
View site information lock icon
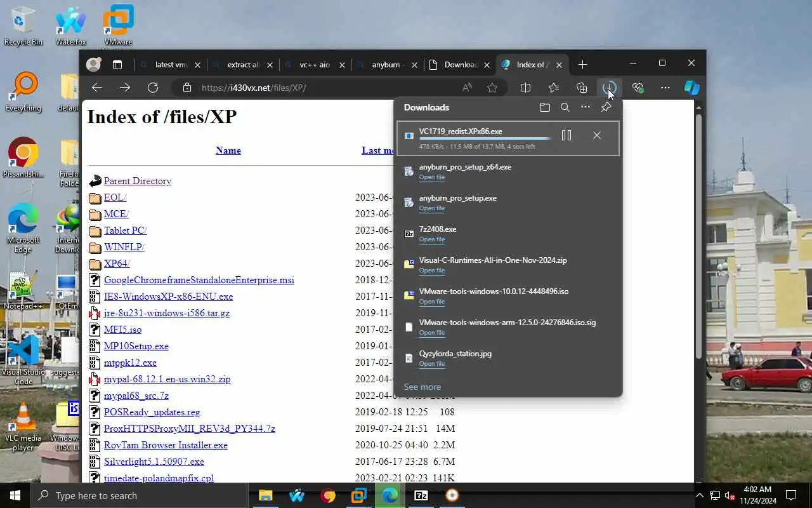coord(187,88)
